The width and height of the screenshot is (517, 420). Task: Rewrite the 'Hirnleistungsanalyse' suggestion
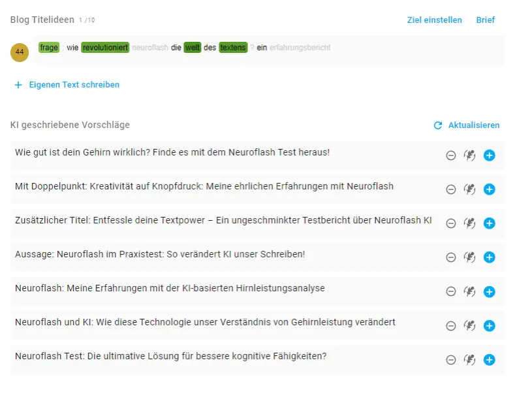tap(470, 292)
